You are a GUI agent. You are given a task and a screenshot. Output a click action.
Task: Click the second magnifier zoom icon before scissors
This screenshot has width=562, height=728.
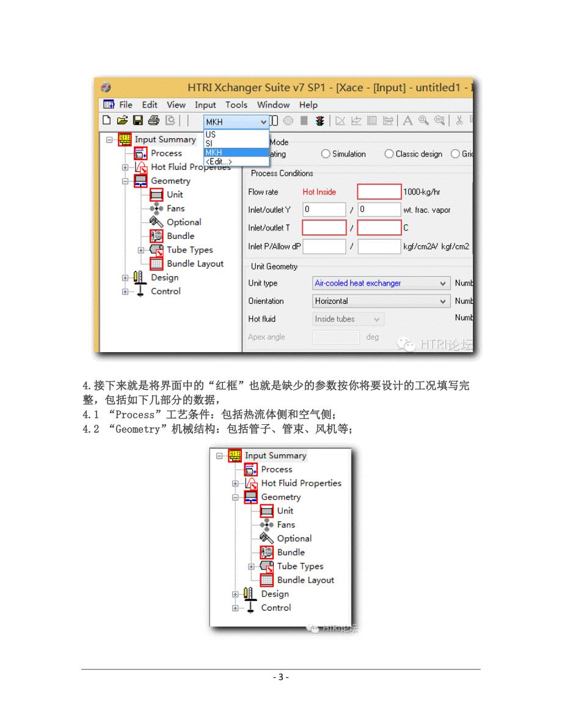[x=439, y=120]
